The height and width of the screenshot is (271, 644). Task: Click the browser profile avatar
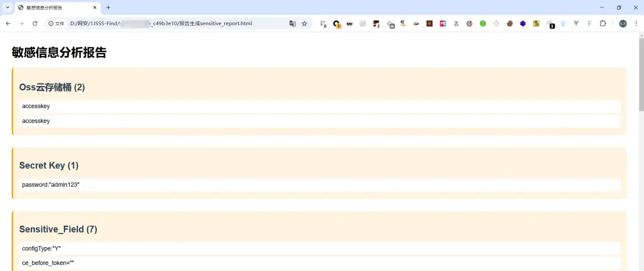pyautogui.click(x=623, y=23)
